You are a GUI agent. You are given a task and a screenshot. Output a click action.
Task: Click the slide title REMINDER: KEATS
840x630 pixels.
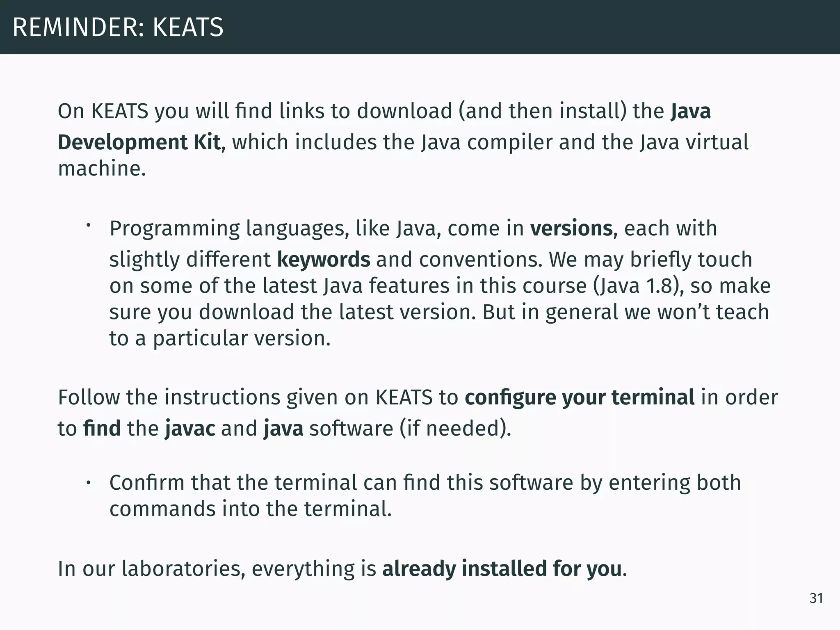click(118, 27)
